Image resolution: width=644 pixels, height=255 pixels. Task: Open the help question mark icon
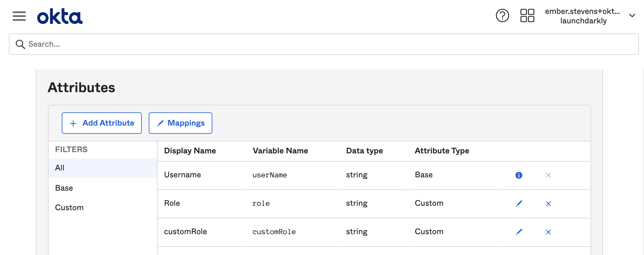[x=502, y=15]
